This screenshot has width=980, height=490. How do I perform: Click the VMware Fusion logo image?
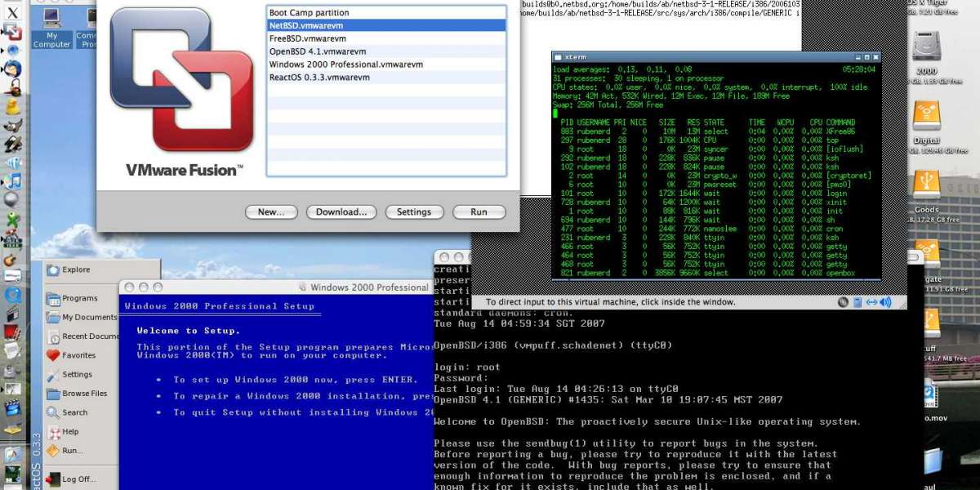[x=182, y=81]
